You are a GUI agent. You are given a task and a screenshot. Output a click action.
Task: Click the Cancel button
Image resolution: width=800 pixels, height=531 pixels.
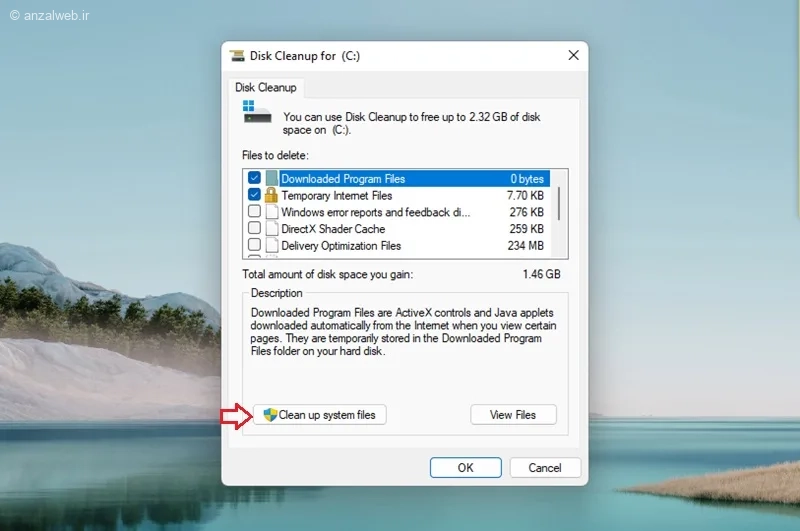point(544,468)
